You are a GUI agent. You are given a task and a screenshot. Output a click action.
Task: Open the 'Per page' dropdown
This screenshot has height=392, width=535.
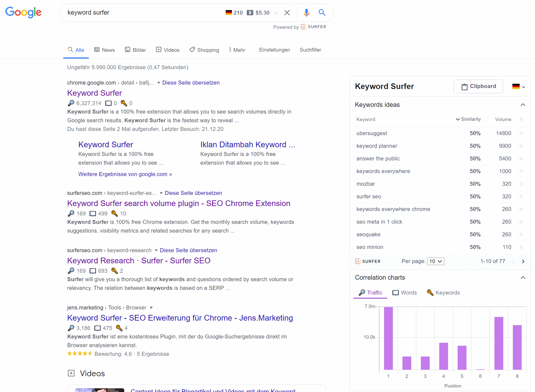click(x=436, y=261)
